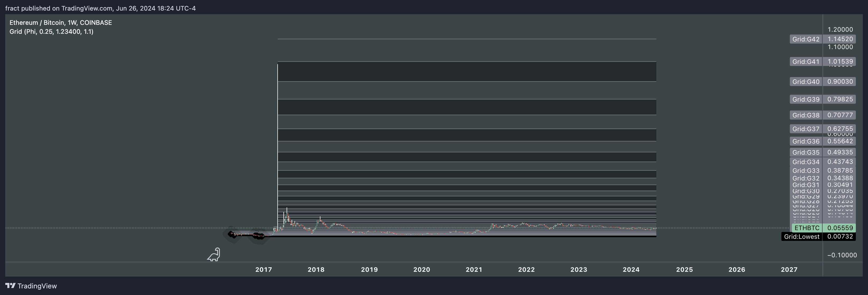This screenshot has height=295, width=868.
Task: Click the 0.05559 last price value
Action: 840,228
